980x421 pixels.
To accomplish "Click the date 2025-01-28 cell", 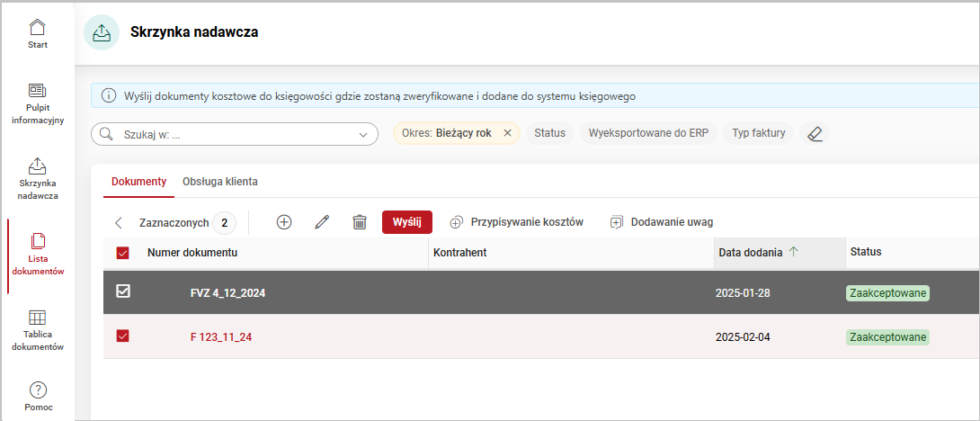I will [743, 292].
